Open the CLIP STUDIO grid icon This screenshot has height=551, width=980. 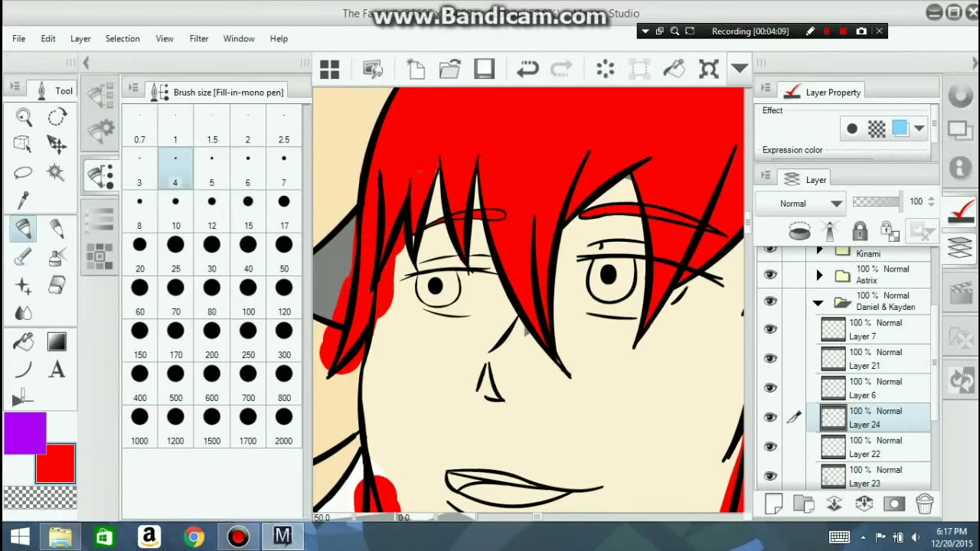tap(330, 70)
